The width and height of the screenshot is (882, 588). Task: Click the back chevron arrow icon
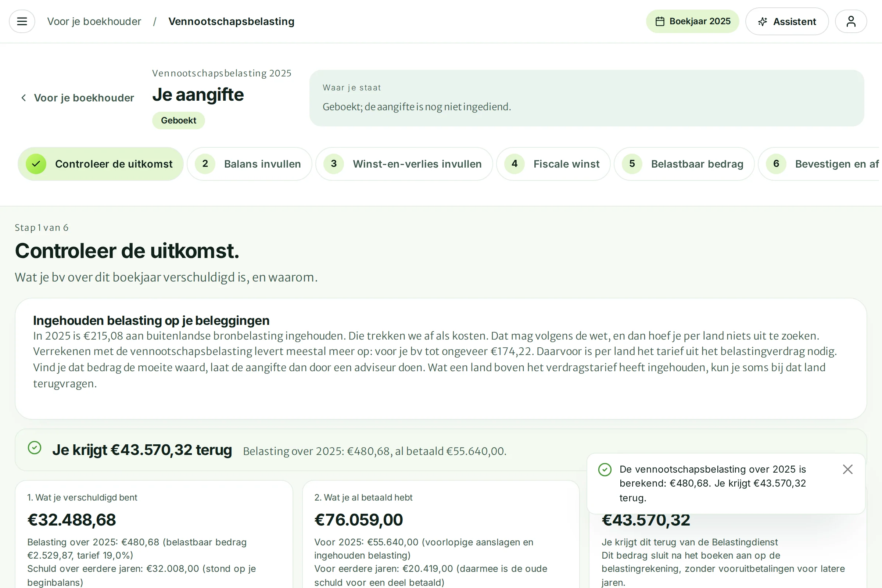[x=24, y=98]
